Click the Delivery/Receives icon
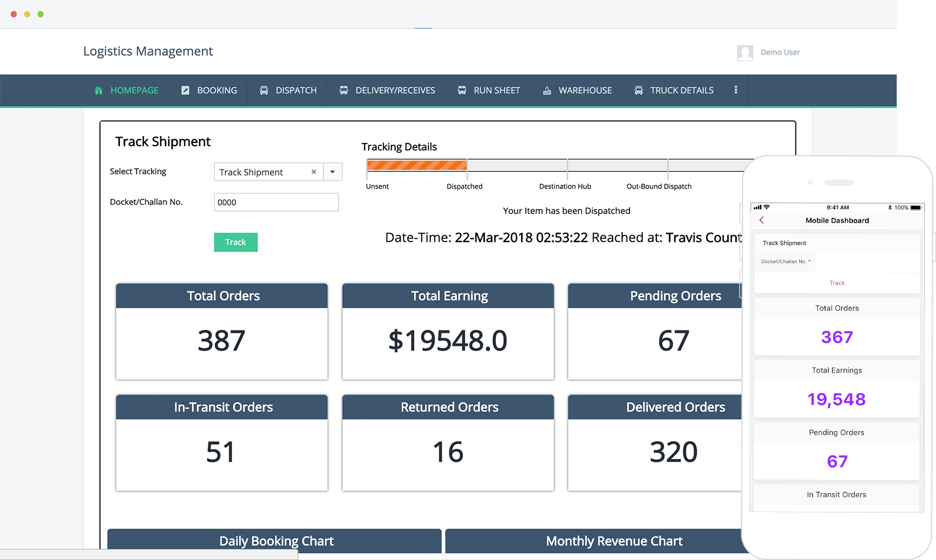This screenshot has height=560, width=936. coord(344,90)
